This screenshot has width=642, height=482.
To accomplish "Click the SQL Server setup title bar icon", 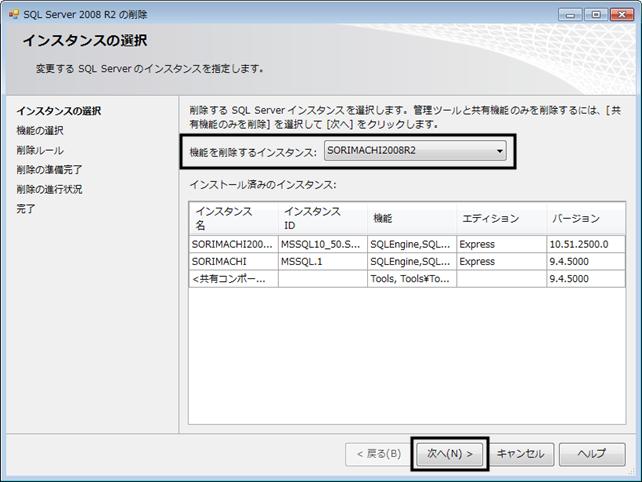I will click(x=14, y=14).
